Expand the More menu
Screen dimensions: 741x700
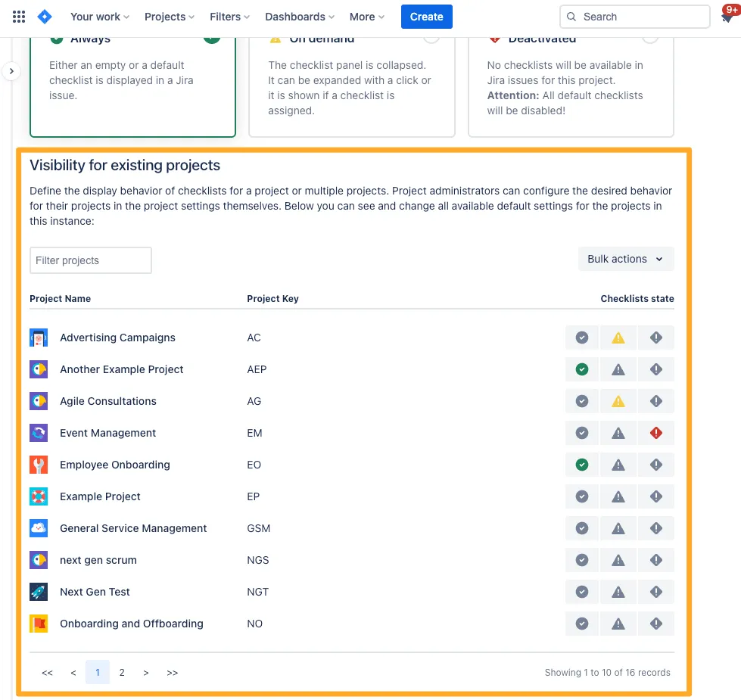tap(367, 17)
